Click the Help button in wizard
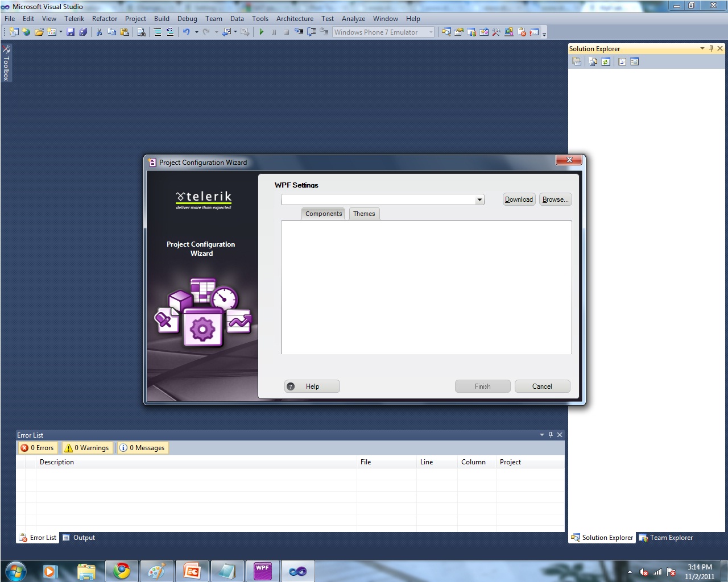Screen dimensions: 728x582 (312, 386)
